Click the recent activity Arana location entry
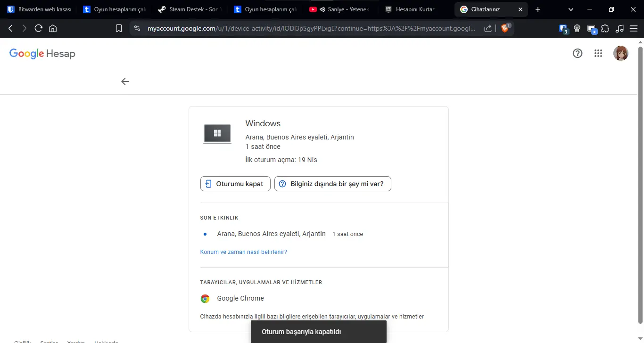The width and height of the screenshot is (644, 343). [x=272, y=234]
